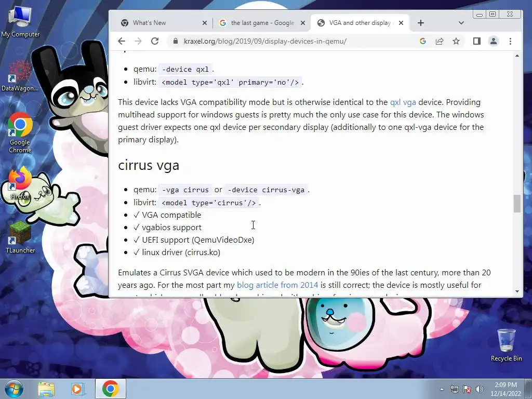Minimize the Chrome window
Image resolution: width=532 pixels, height=399 pixels.
click(x=480, y=14)
